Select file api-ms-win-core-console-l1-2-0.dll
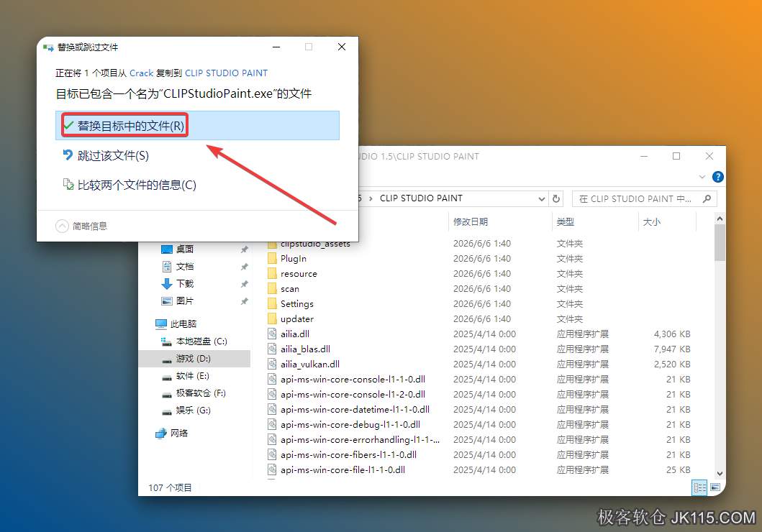This screenshot has height=532, width=762. (x=353, y=394)
